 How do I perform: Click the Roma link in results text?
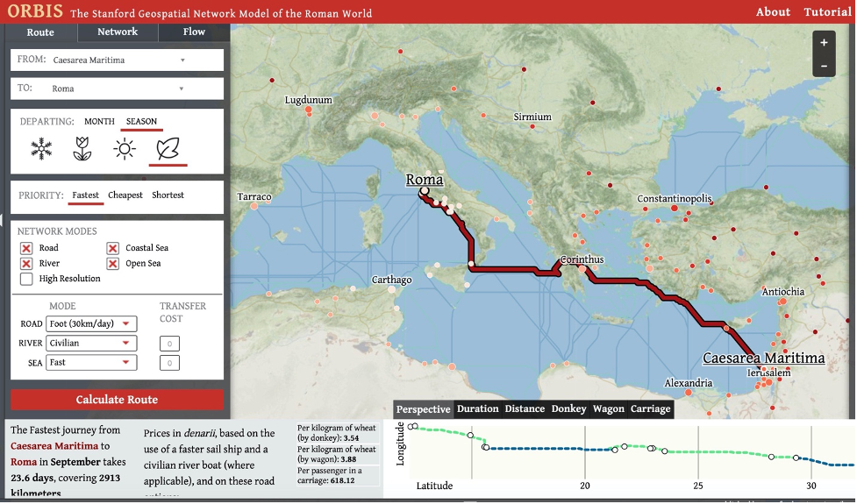pyautogui.click(x=24, y=462)
